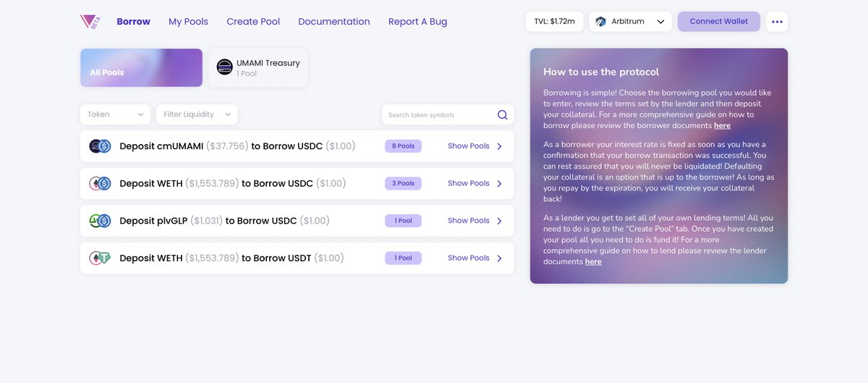Viewport: 868px width, 383px height.
Task: Click 1 Pool badge in plvGLP row
Action: coord(403,221)
